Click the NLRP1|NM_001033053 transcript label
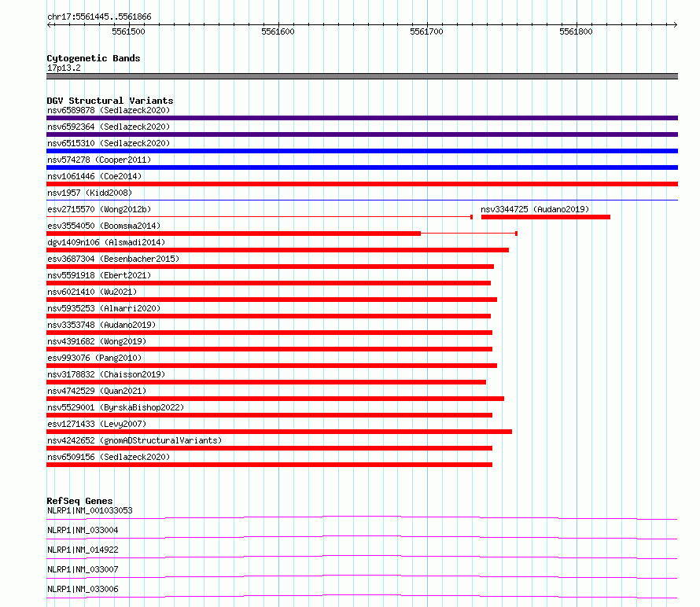 90,510
